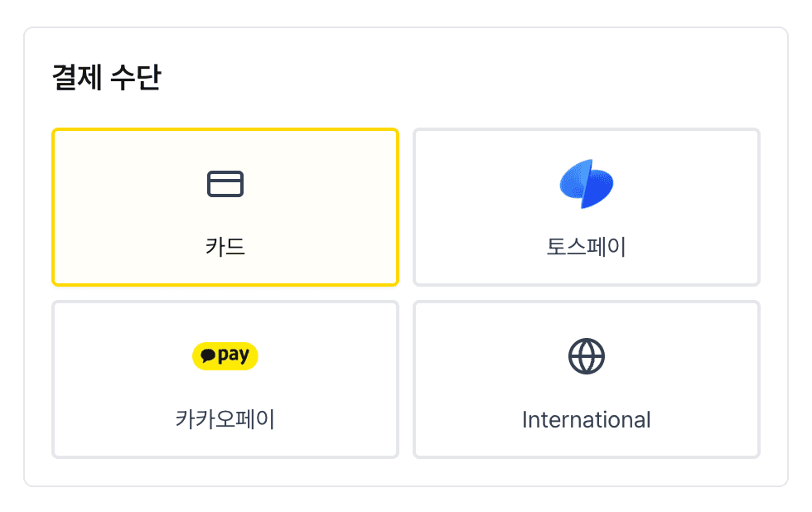Select the International payment option

pos(587,379)
